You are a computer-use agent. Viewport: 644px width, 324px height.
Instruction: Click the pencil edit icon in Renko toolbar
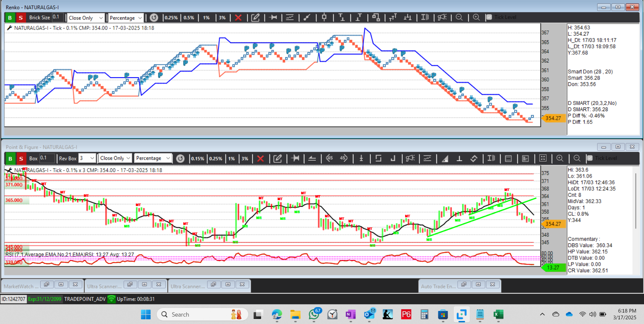click(x=255, y=17)
